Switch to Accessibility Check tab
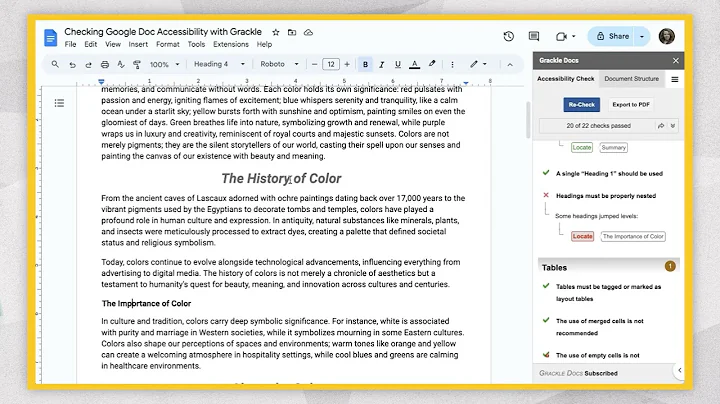The height and width of the screenshot is (404, 720). pos(565,79)
